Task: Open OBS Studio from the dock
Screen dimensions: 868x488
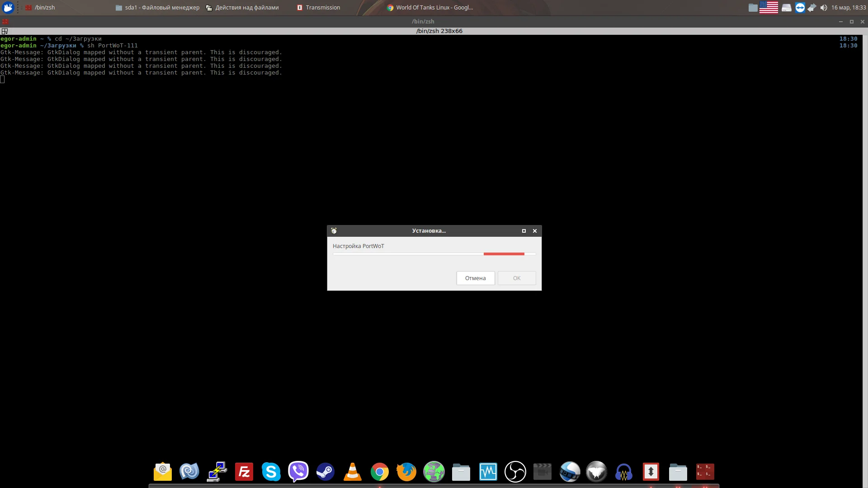Action: (515, 472)
